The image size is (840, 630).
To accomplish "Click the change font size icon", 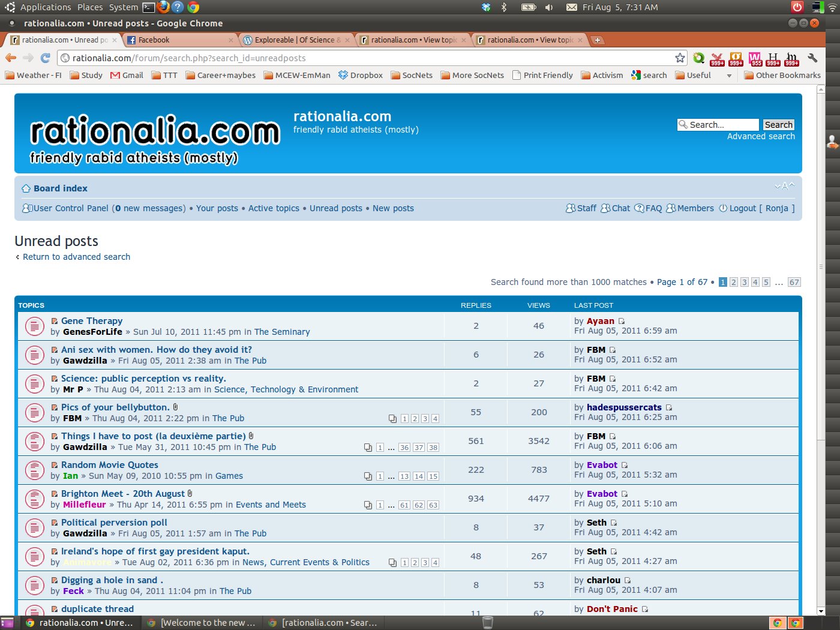I will pos(784,187).
